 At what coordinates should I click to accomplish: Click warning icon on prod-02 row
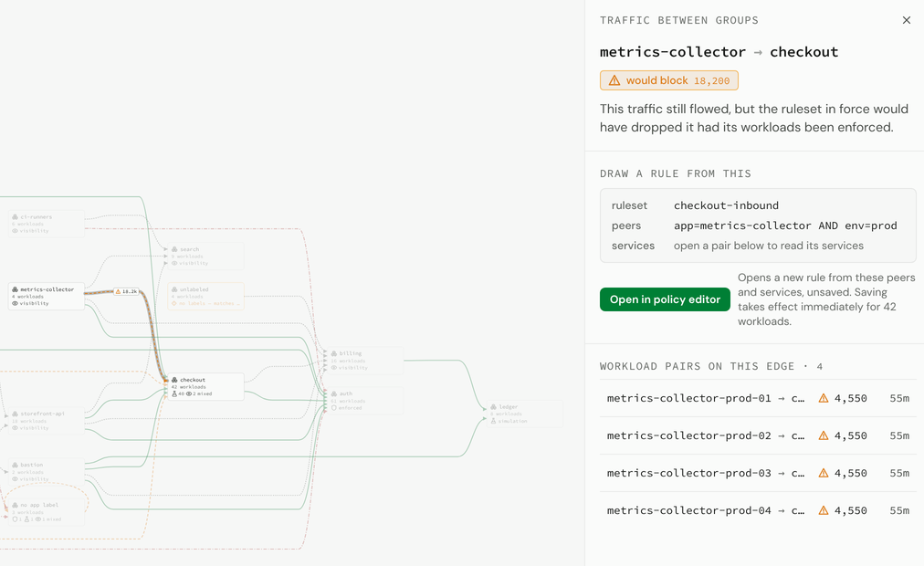pyautogui.click(x=824, y=435)
